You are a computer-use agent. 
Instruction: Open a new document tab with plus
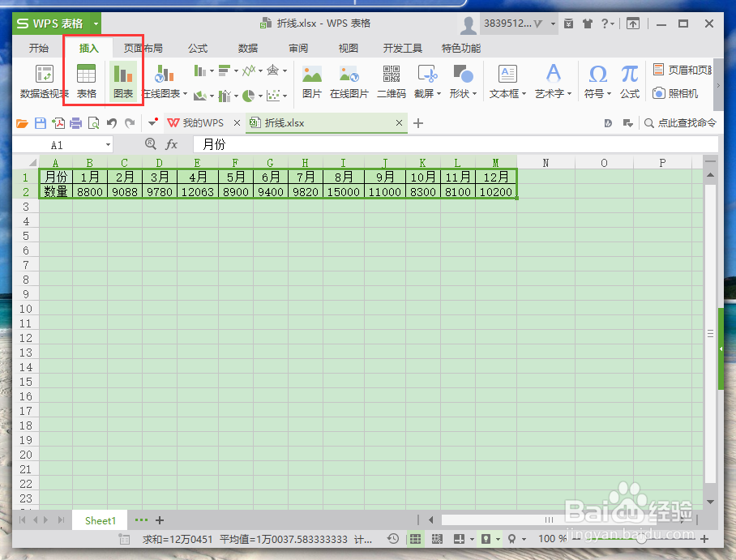click(417, 123)
